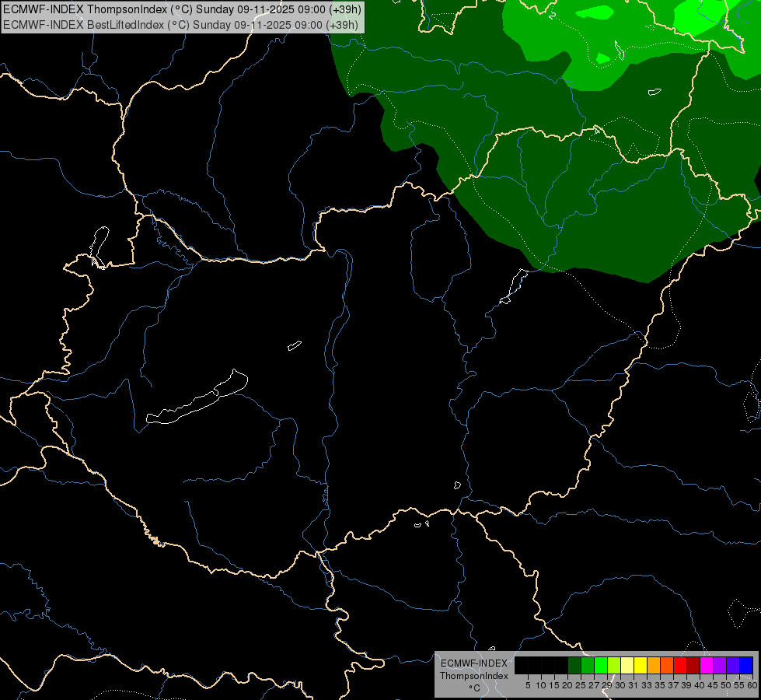
Task: Click the dark green 20-25 legend swatch
Action: [x=574, y=665]
